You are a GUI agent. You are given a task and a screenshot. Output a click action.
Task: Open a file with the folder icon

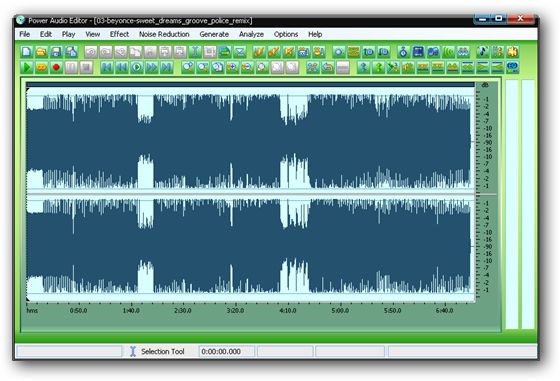41,52
